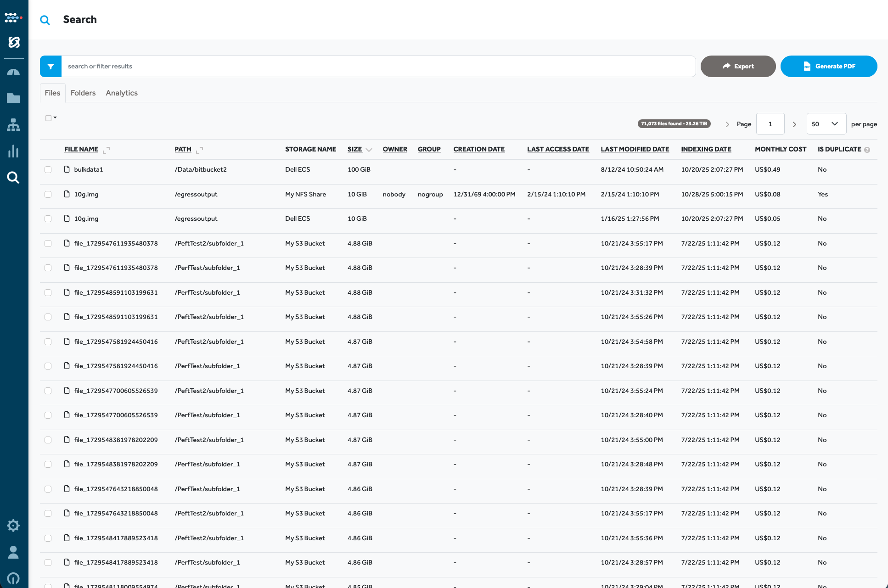Check the row for 10g.img in /egressoutput
Viewport: 888px width, 588px height.
click(x=48, y=194)
